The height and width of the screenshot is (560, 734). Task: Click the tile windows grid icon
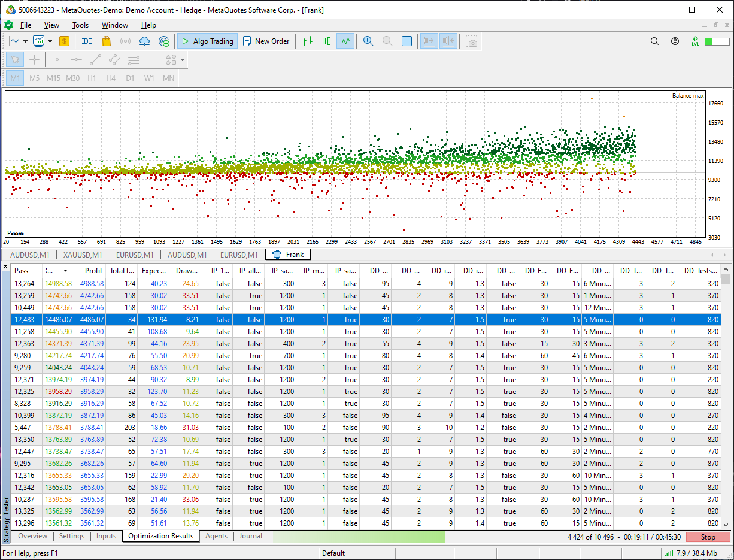click(x=407, y=41)
